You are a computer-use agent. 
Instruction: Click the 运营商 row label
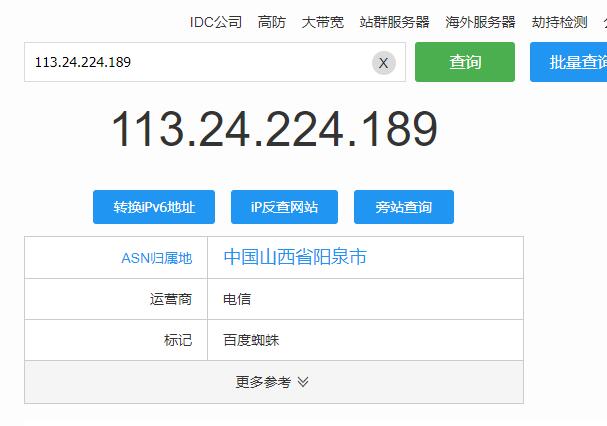(171, 299)
